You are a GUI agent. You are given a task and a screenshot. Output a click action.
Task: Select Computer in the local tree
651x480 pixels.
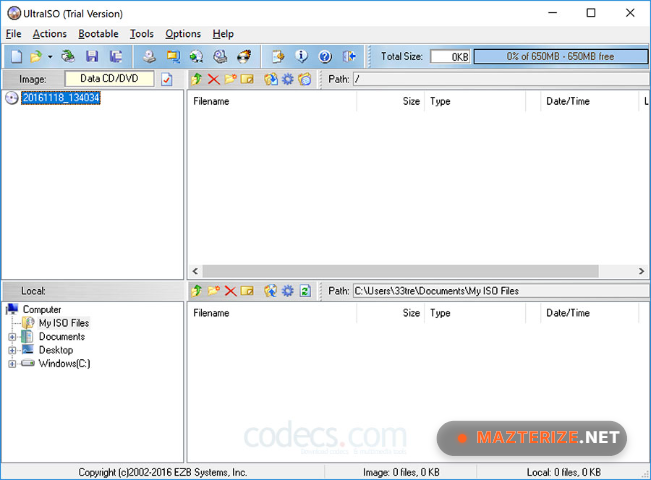coord(42,309)
